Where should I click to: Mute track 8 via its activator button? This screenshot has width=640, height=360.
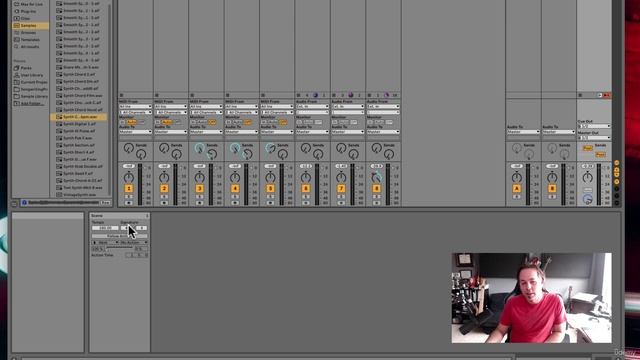click(x=377, y=188)
